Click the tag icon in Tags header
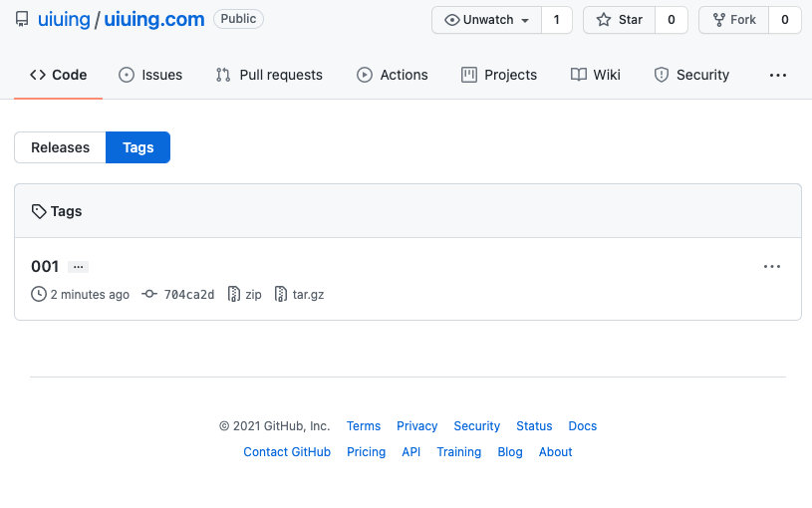Screen dimensions: 812x508 38,211
